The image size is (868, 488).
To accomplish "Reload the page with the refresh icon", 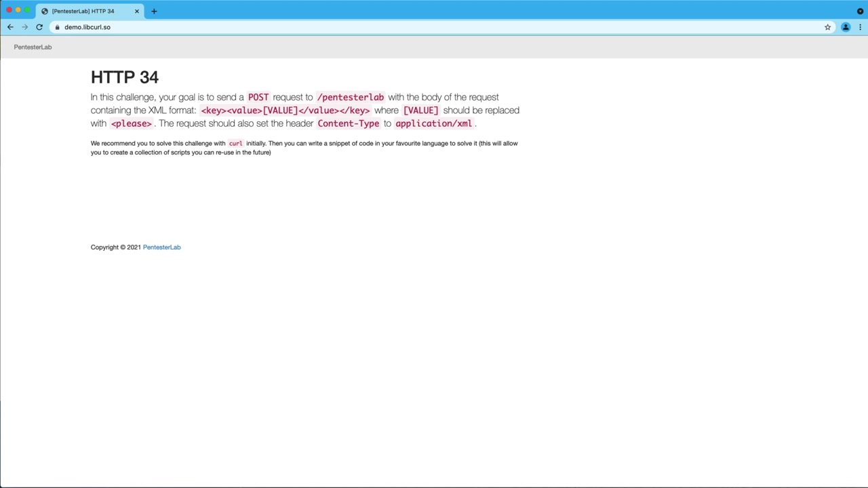I will (x=39, y=27).
